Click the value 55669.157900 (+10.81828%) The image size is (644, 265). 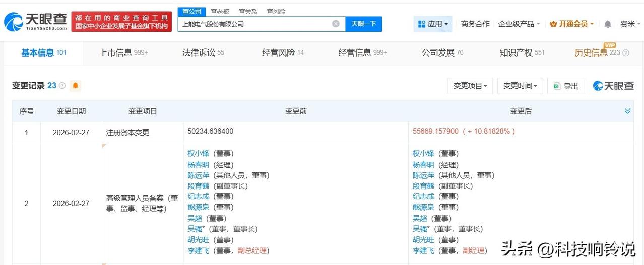(464, 131)
